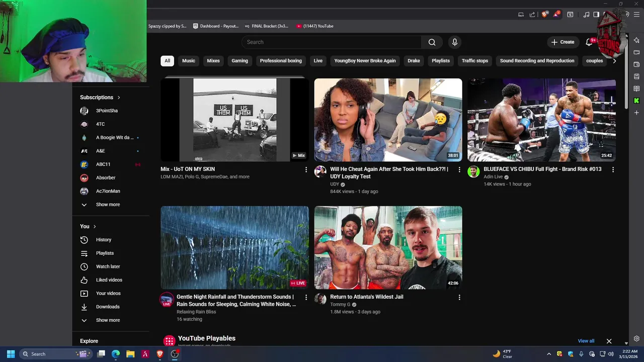
Task: Open Mix - UoT ON MY SKIN thumbnail
Action: pyautogui.click(x=235, y=120)
